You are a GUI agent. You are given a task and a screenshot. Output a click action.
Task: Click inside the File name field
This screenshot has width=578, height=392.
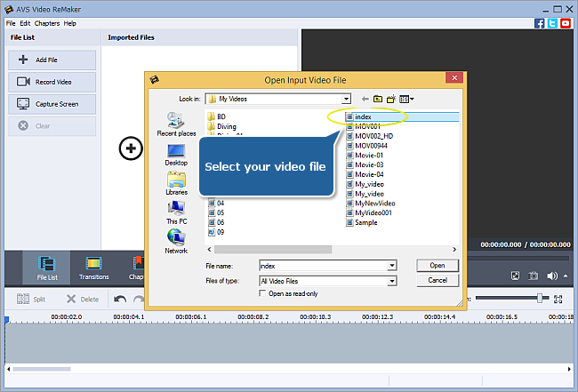coord(324,266)
